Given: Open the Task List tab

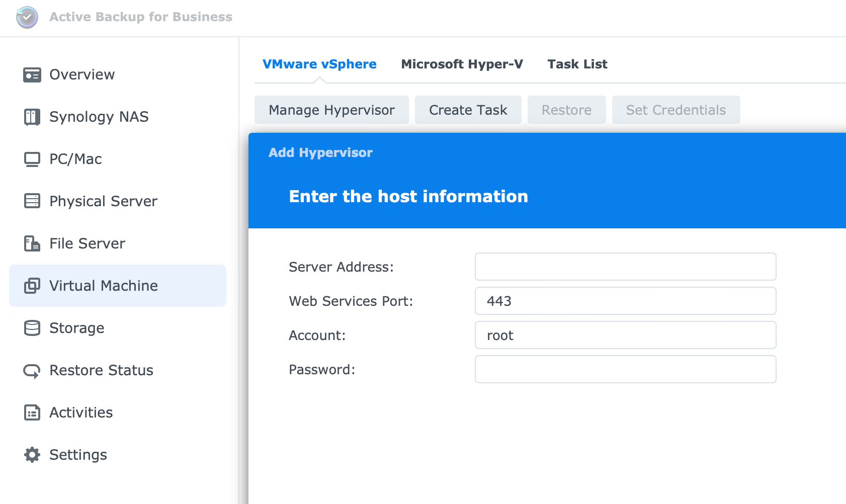Looking at the screenshot, I should coord(577,64).
